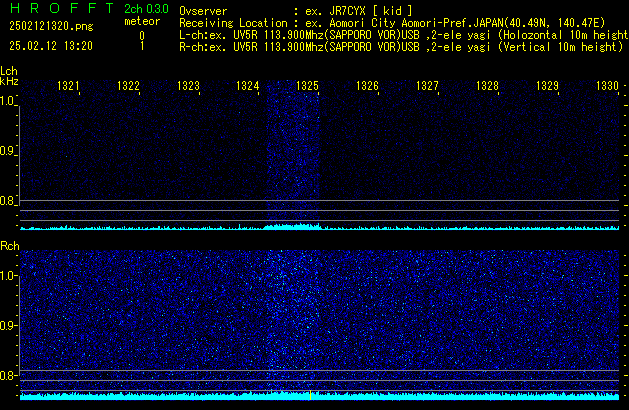Click the 1330 time marker

coord(607,86)
